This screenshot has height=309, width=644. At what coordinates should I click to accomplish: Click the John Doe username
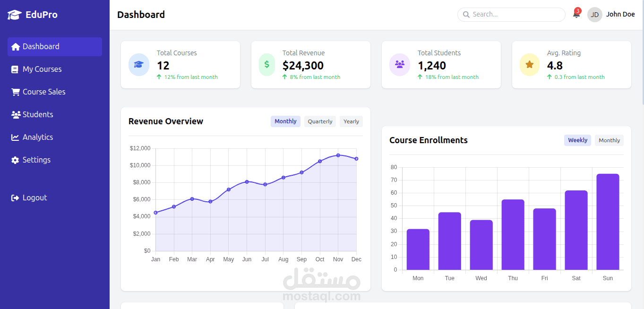[x=620, y=15]
